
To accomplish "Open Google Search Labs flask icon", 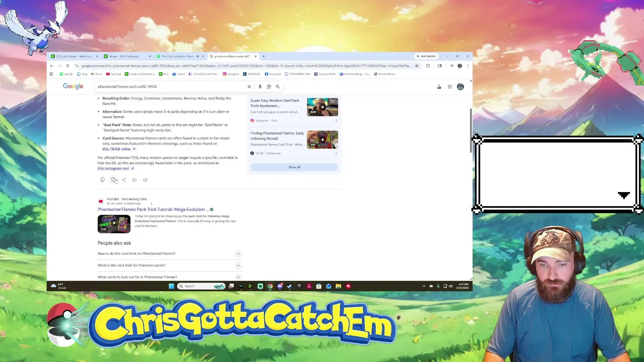I will click(x=439, y=86).
